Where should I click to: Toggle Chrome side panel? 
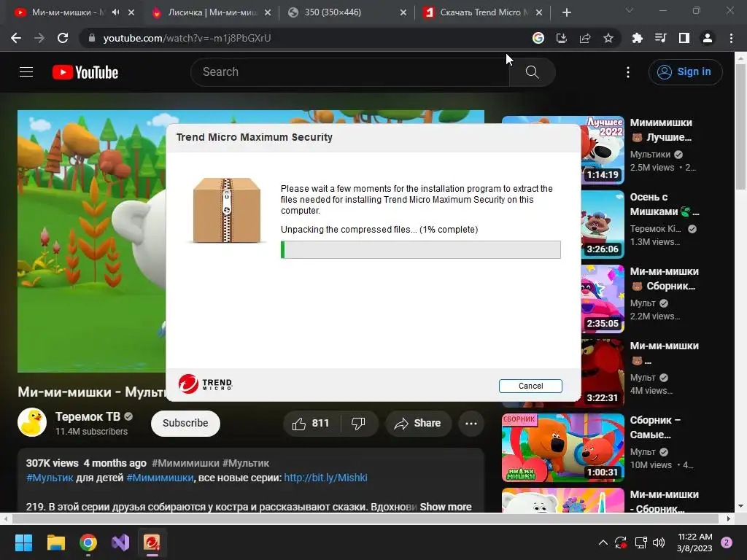[x=684, y=38]
